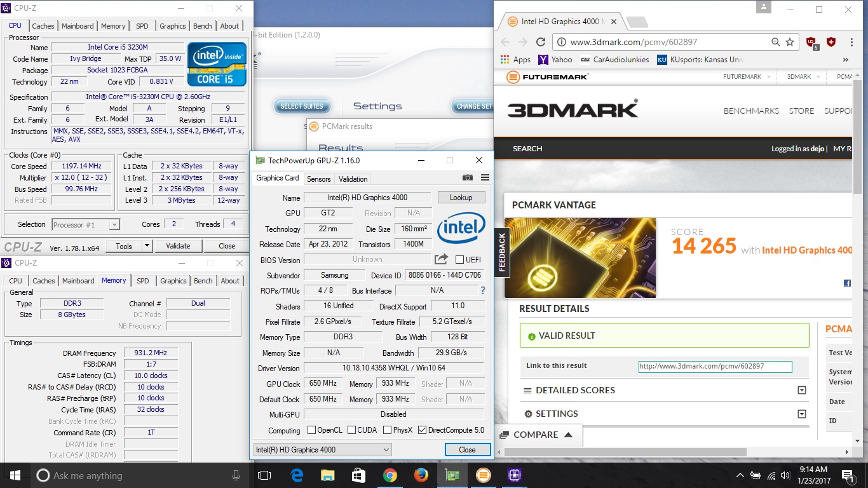The image size is (868, 488).
Task: Open Windows Start menu
Action: [15, 475]
